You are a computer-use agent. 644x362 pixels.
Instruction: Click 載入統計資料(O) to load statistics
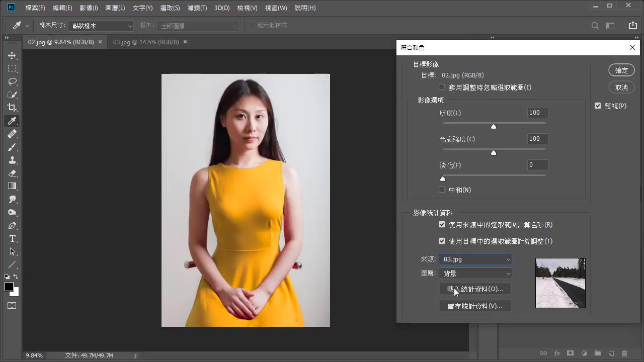tap(475, 289)
